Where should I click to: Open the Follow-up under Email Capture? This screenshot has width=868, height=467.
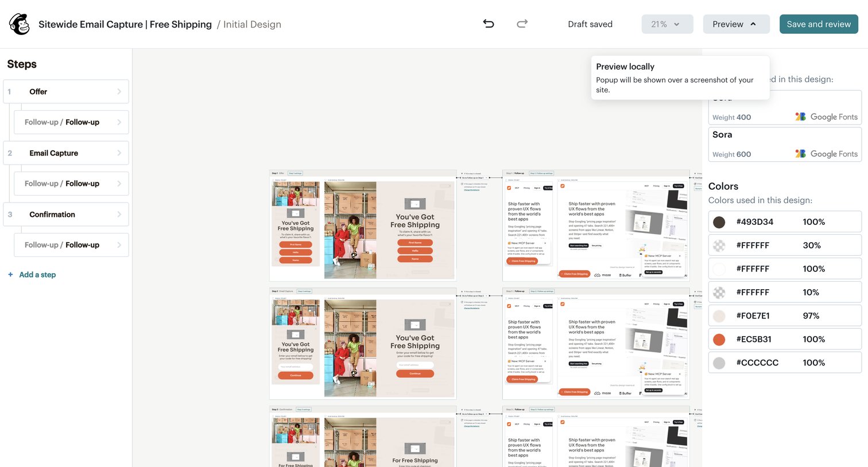pos(71,184)
